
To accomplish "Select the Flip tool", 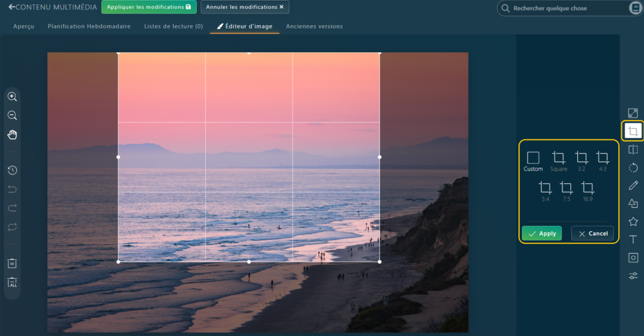I will point(633,149).
